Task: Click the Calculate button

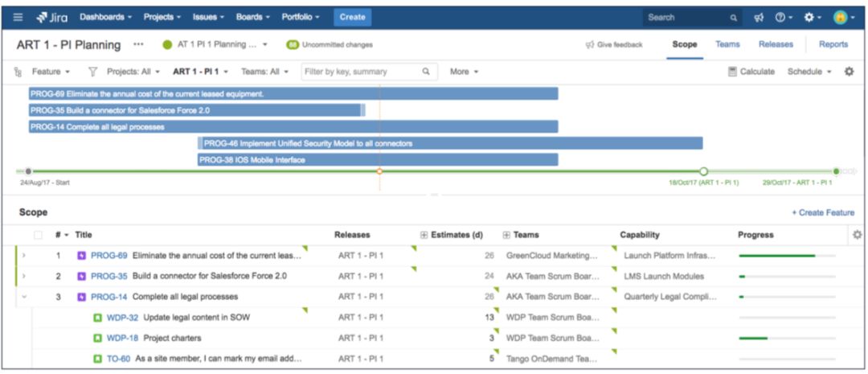Action: tap(751, 72)
